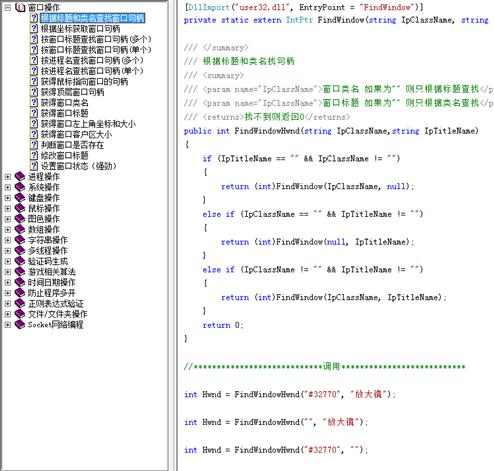
Task: Click the purple book icon for 系统操作
Action: point(20,187)
